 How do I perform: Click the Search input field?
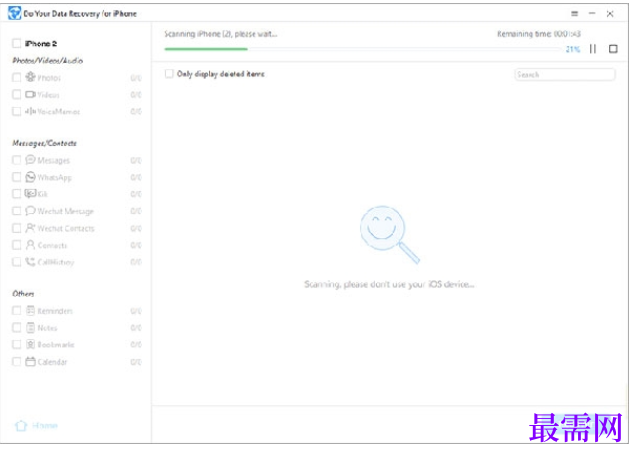pyautogui.click(x=565, y=74)
